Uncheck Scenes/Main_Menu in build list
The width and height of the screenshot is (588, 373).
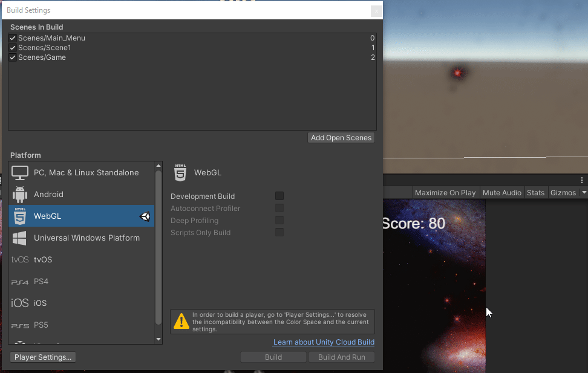[13, 38]
